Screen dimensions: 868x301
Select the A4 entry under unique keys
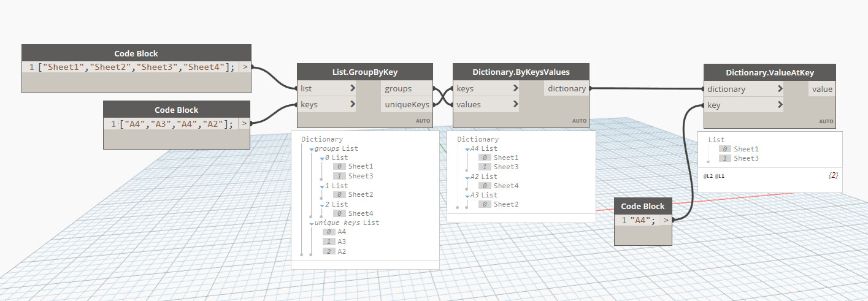click(342, 232)
